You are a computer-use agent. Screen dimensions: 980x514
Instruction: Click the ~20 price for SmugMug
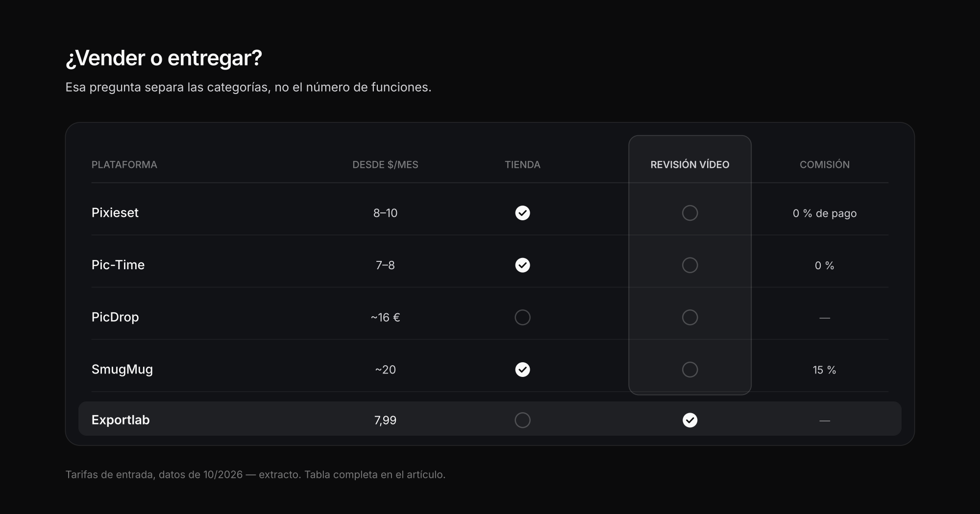point(385,370)
